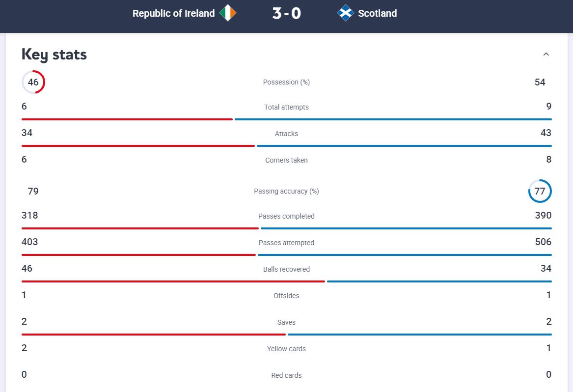Click the red Balls recovered bar
This screenshot has height=392, width=573.
coord(173,281)
